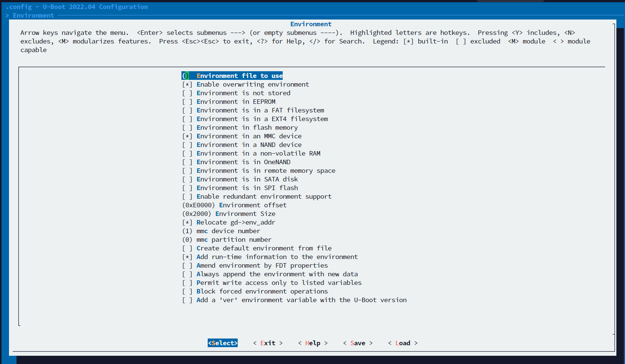The height and width of the screenshot is (364, 625).
Task: Select 'mmc device number' entry
Action: click(221, 231)
